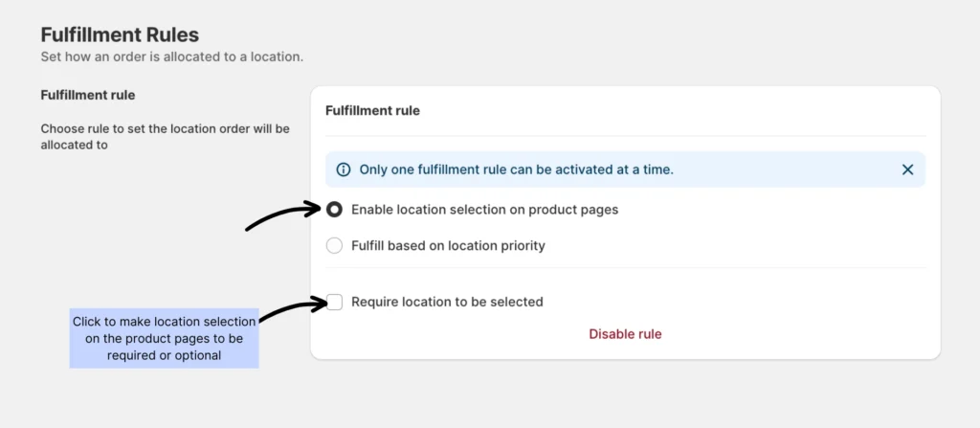This screenshot has height=428, width=980.
Task: Click the 'Set how an order is allocated' subtitle
Action: coord(171,57)
